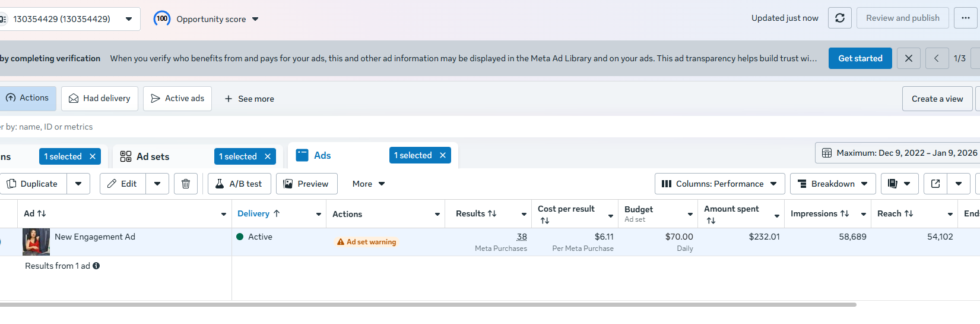Image resolution: width=980 pixels, height=324 pixels.
Task: Remove the Ad sets 1 selected filter
Action: coord(268,156)
